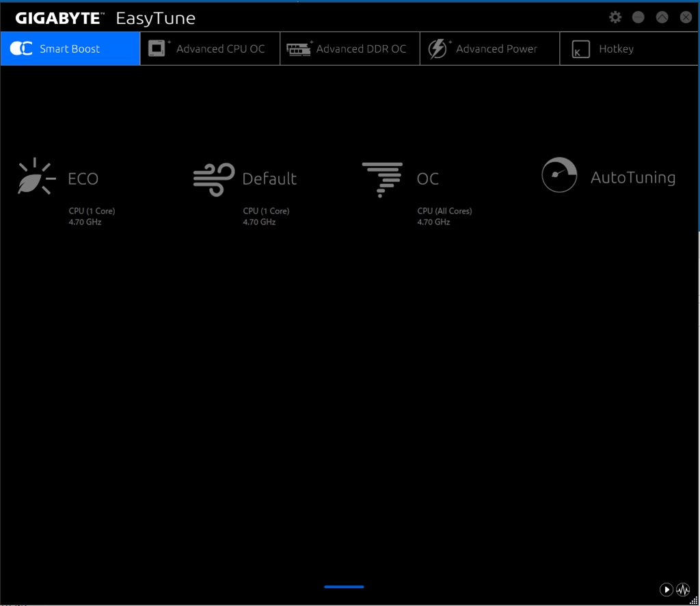Click CPU (All Cores) text under OC

point(444,211)
